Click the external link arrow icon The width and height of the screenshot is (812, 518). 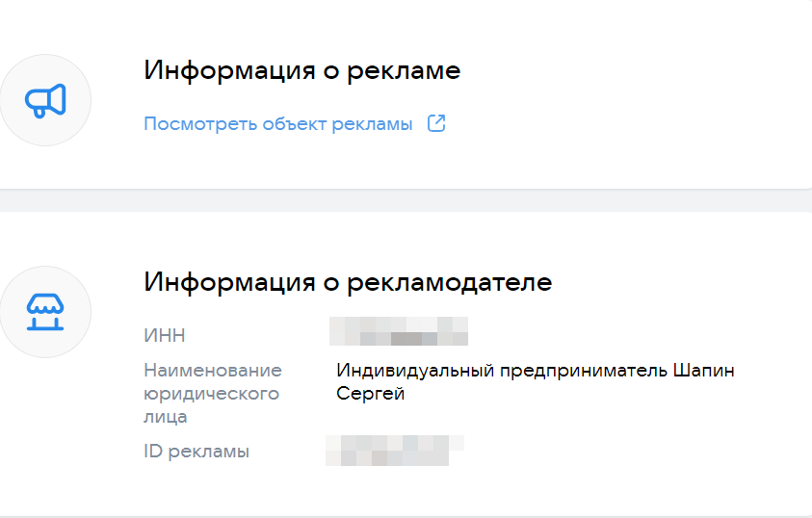coord(436,123)
